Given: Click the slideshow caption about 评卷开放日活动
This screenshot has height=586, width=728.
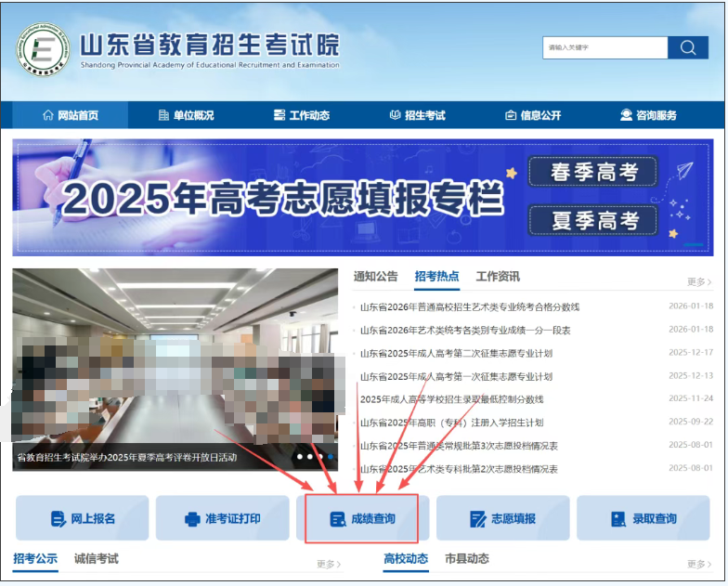Looking at the screenshot, I should (127, 457).
